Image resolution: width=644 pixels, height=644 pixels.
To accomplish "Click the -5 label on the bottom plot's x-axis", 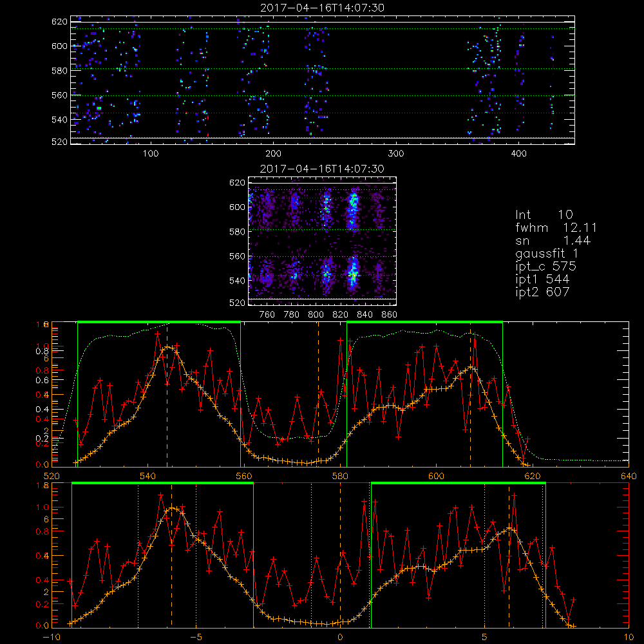I will pos(196,638).
